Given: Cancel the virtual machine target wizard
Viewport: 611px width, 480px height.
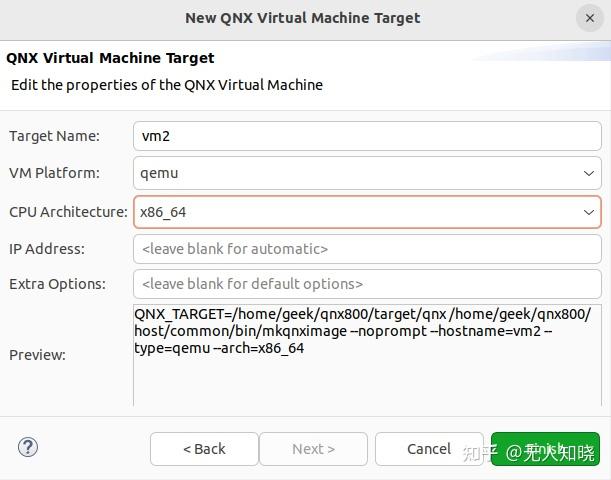Looking at the screenshot, I should [x=429, y=449].
